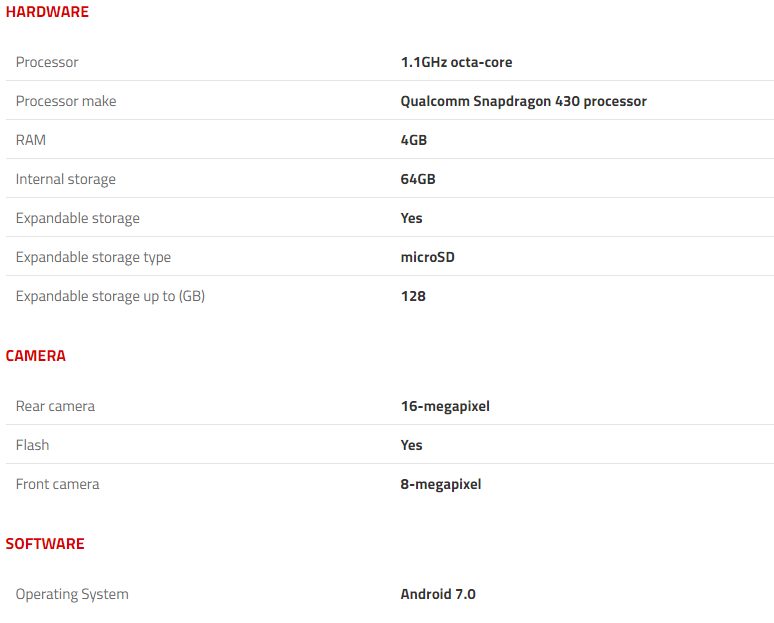This screenshot has height=623, width=774.
Task: Select the Processor label
Action: [47, 62]
